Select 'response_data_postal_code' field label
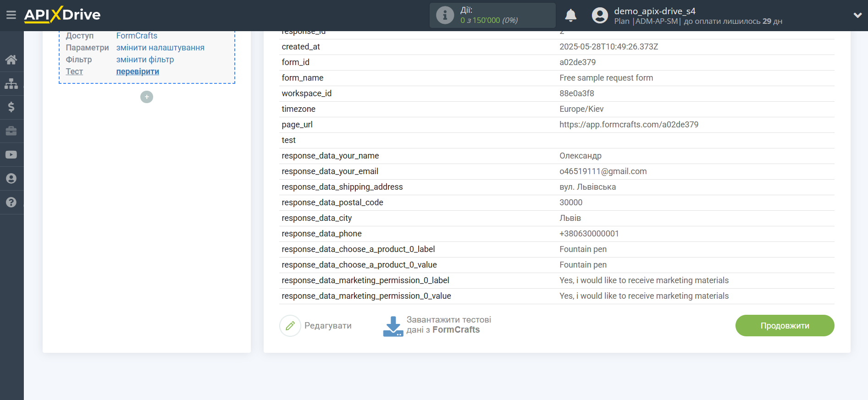Image resolution: width=868 pixels, height=400 pixels. coord(332,203)
